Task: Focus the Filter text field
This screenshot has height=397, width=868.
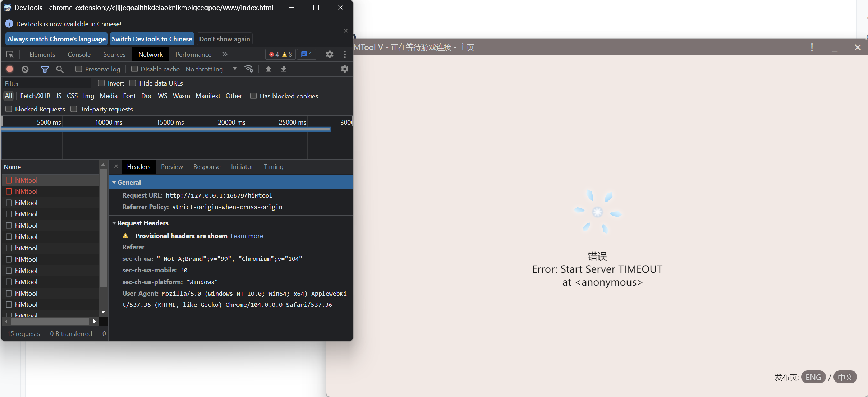Action: coord(47,83)
